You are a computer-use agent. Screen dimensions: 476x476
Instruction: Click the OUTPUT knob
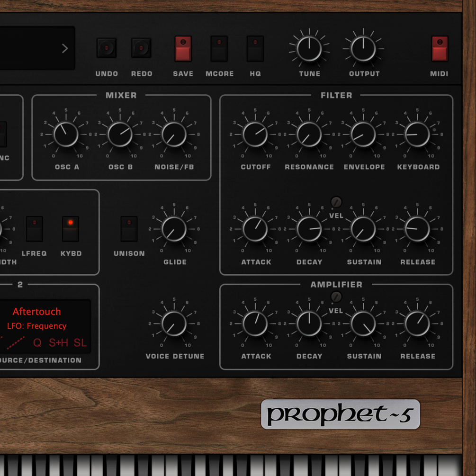pyautogui.click(x=363, y=49)
